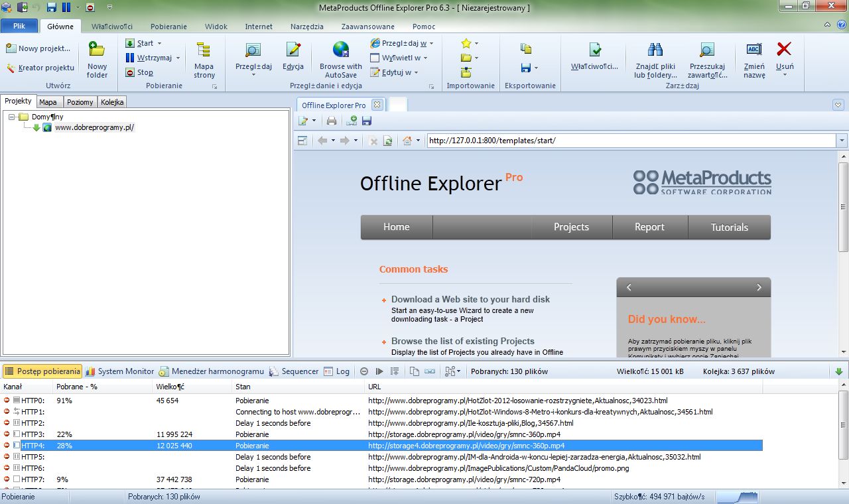
Task: Click Zmień nazwę rename button
Action: [x=754, y=60]
